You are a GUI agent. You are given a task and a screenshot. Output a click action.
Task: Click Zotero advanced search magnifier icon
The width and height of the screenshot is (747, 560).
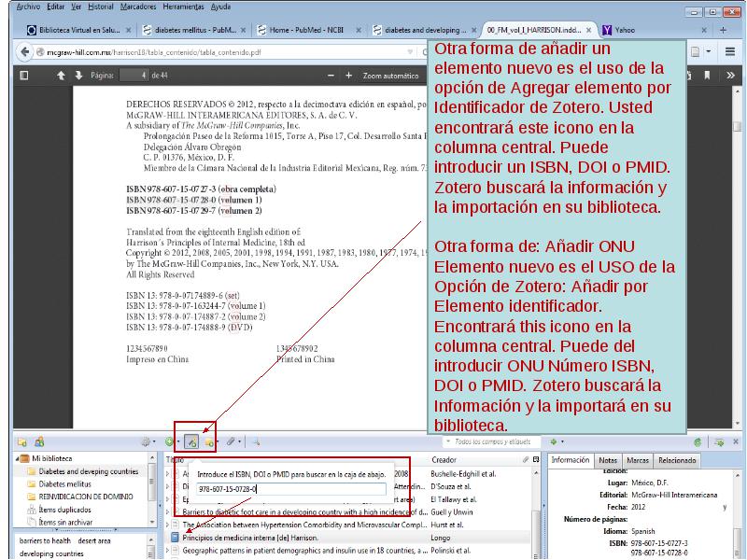point(256,441)
